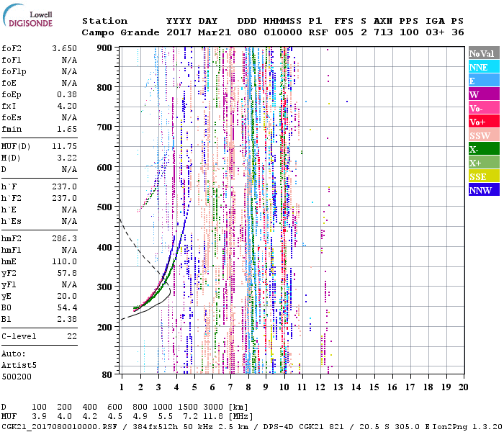Click the Artist5 auto-scaling label
504x432 pixels.
[19, 366]
